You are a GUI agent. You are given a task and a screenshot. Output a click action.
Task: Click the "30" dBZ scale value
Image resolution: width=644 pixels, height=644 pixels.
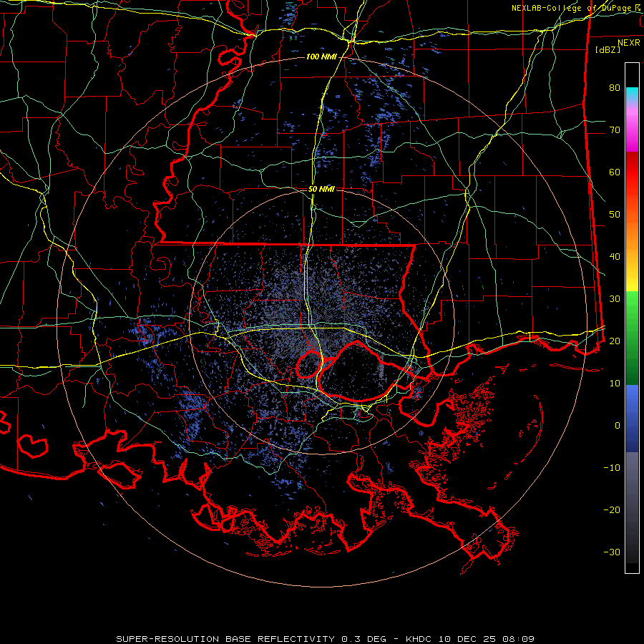(615, 299)
